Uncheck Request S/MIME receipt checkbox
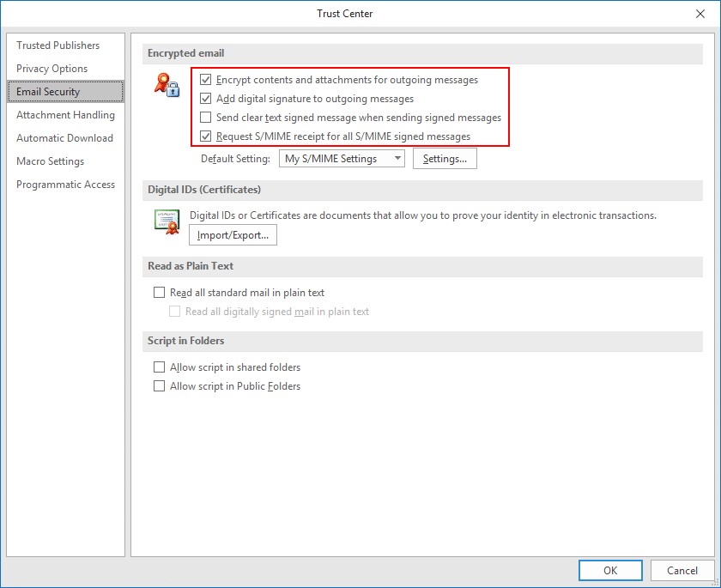Image resolution: width=721 pixels, height=588 pixels. coord(205,136)
